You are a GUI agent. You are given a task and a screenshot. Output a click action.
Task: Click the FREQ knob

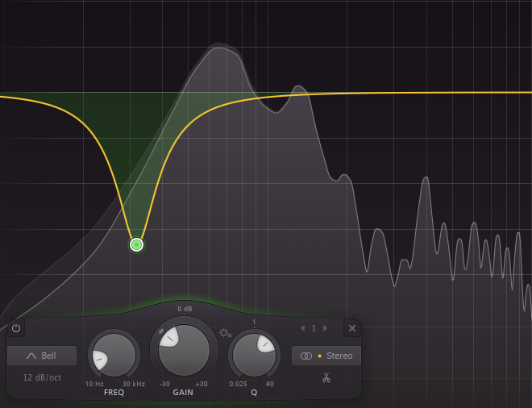click(114, 355)
